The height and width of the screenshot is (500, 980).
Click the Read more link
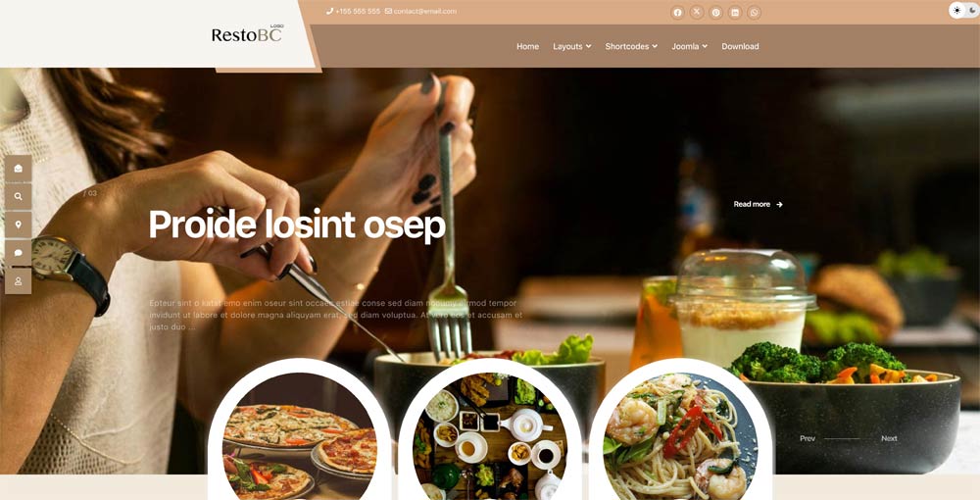758,204
